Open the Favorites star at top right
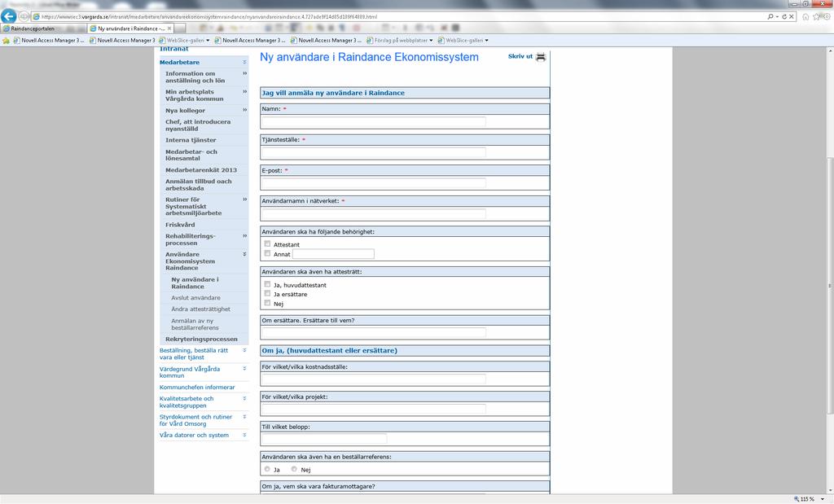The image size is (834, 504). pyautogui.click(x=816, y=16)
